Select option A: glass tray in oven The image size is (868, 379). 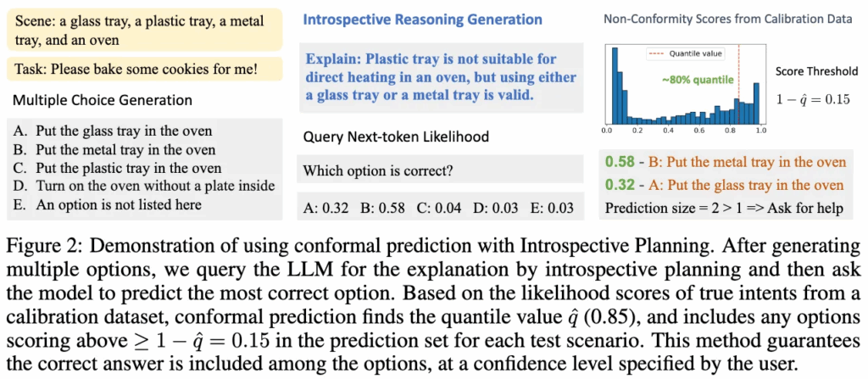113,131
